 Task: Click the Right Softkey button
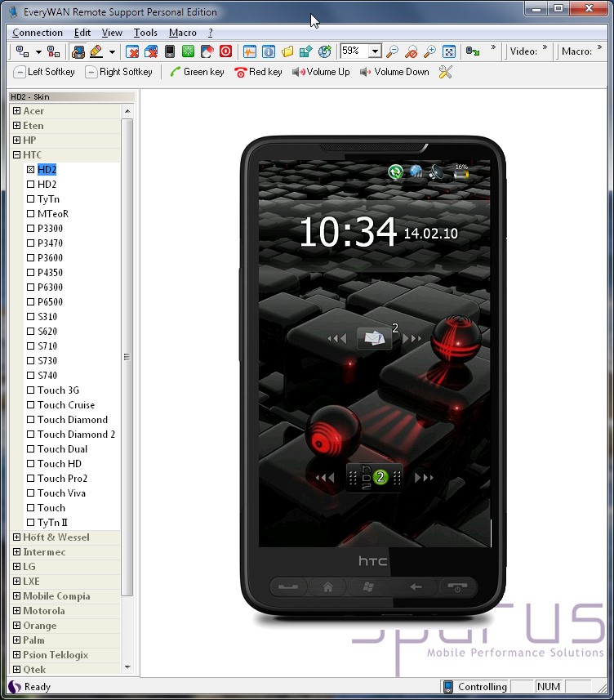click(119, 72)
